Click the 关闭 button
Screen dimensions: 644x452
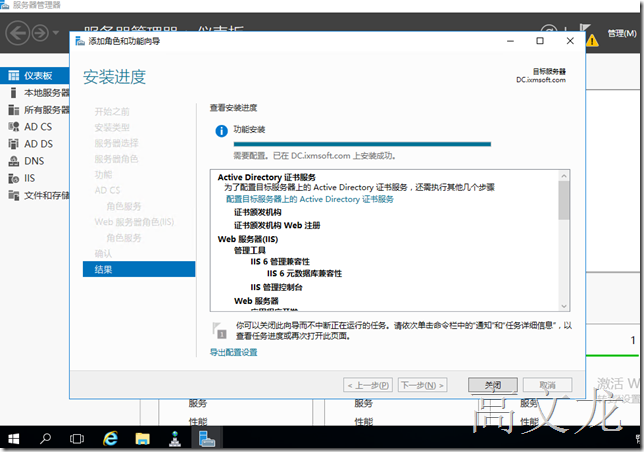[492, 385]
